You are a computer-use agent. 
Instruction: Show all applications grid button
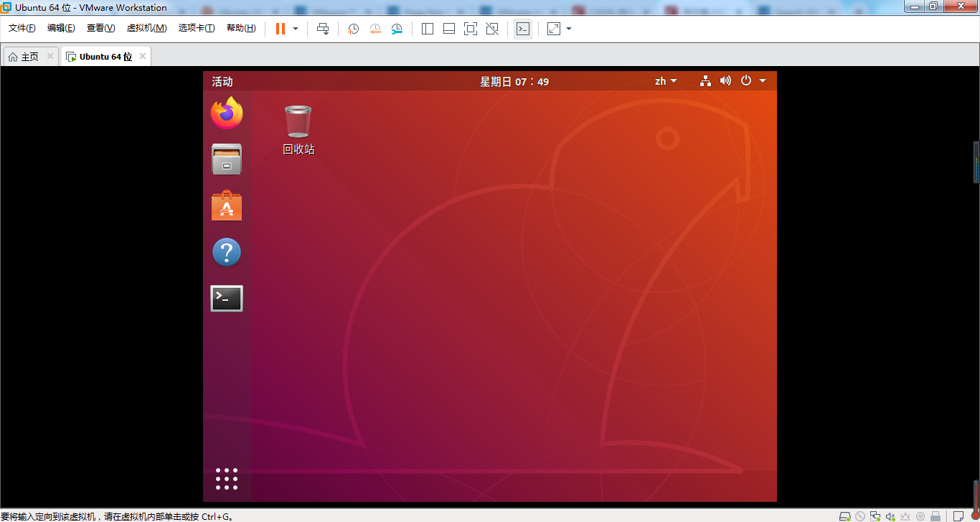227,479
